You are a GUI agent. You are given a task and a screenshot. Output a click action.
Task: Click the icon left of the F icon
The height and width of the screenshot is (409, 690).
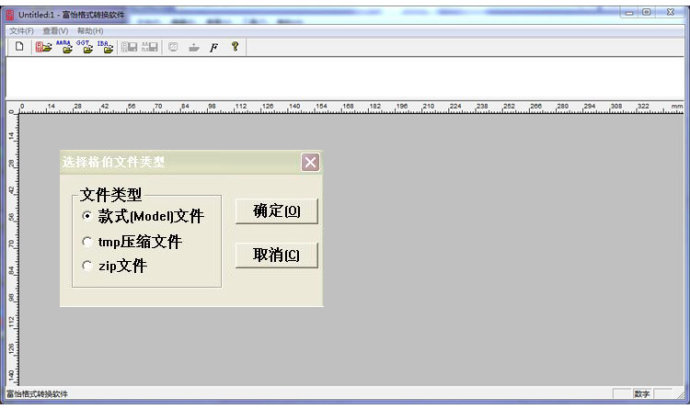tap(194, 47)
